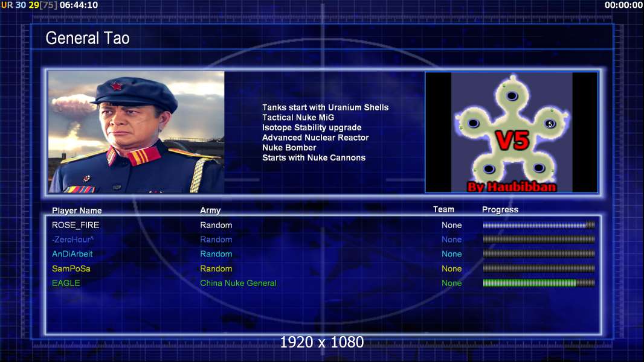Screen dimensions: 644x362
Task: Click the Team column header
Action: (443, 209)
